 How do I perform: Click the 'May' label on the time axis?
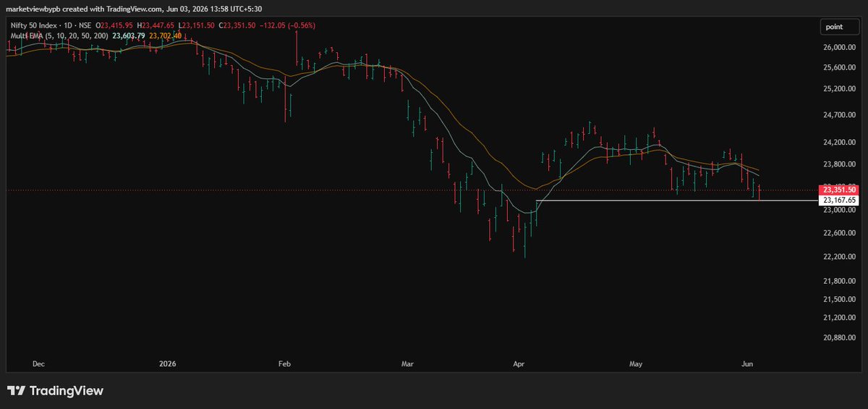[636, 363]
